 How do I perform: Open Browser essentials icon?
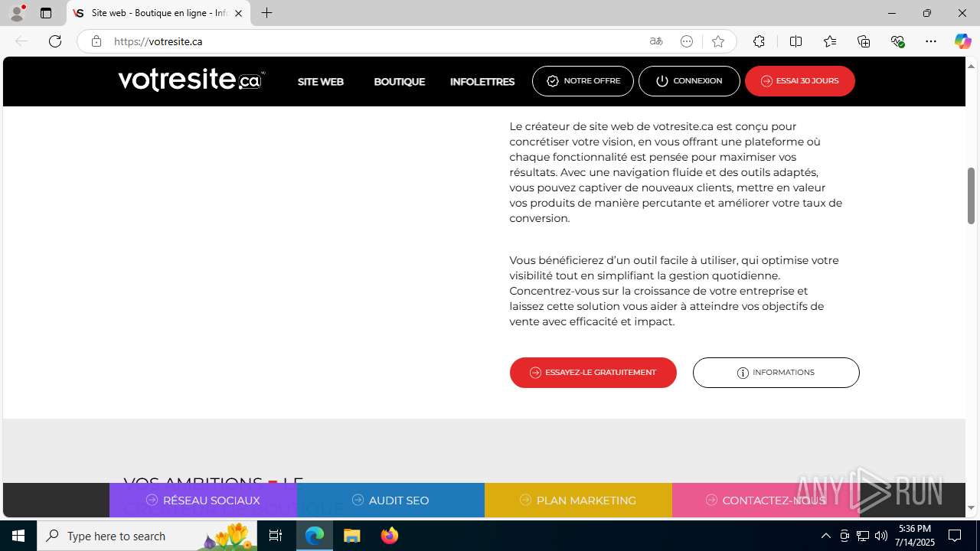coord(898,41)
